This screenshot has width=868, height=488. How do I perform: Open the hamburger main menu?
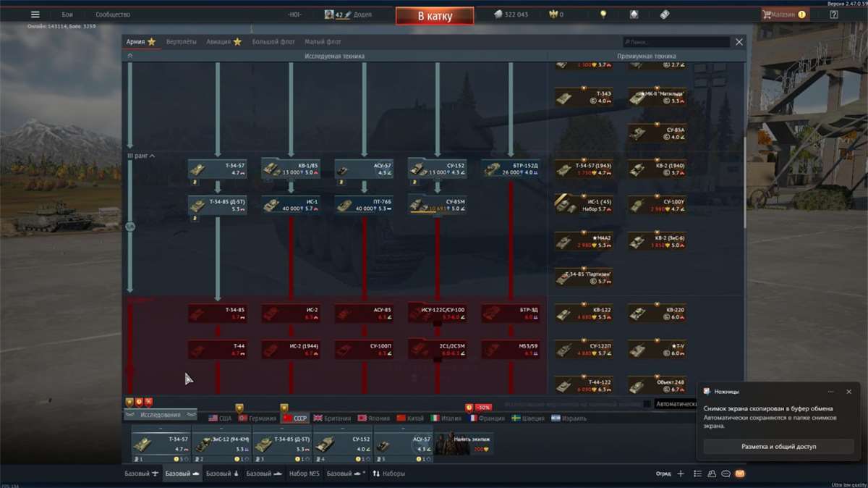(x=35, y=14)
